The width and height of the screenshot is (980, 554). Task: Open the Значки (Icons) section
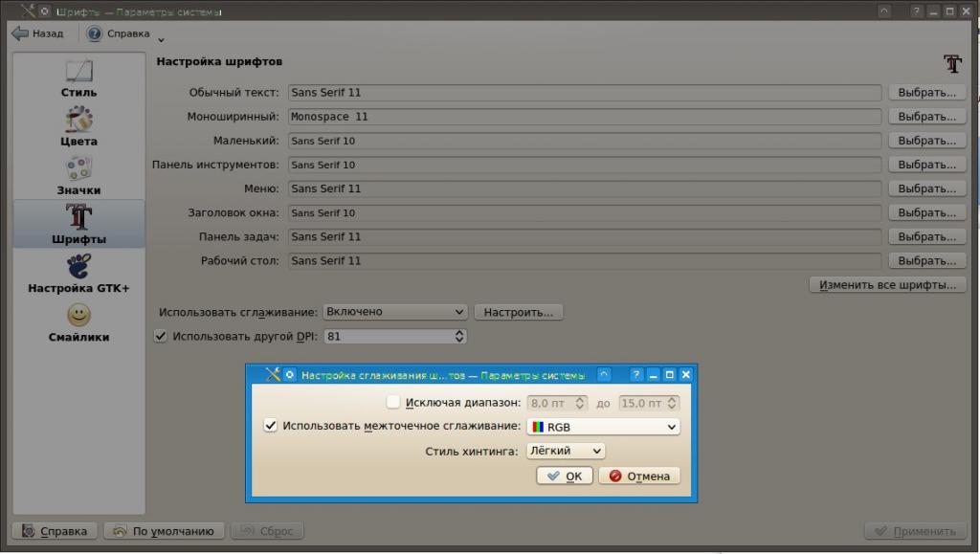(x=78, y=168)
